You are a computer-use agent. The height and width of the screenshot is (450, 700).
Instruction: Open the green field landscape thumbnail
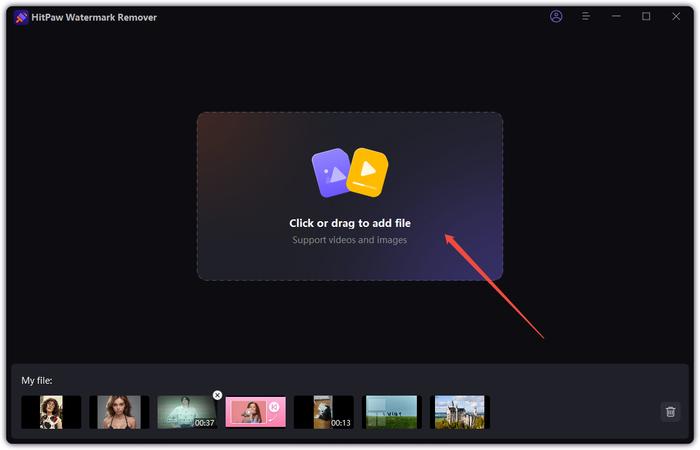(391, 412)
